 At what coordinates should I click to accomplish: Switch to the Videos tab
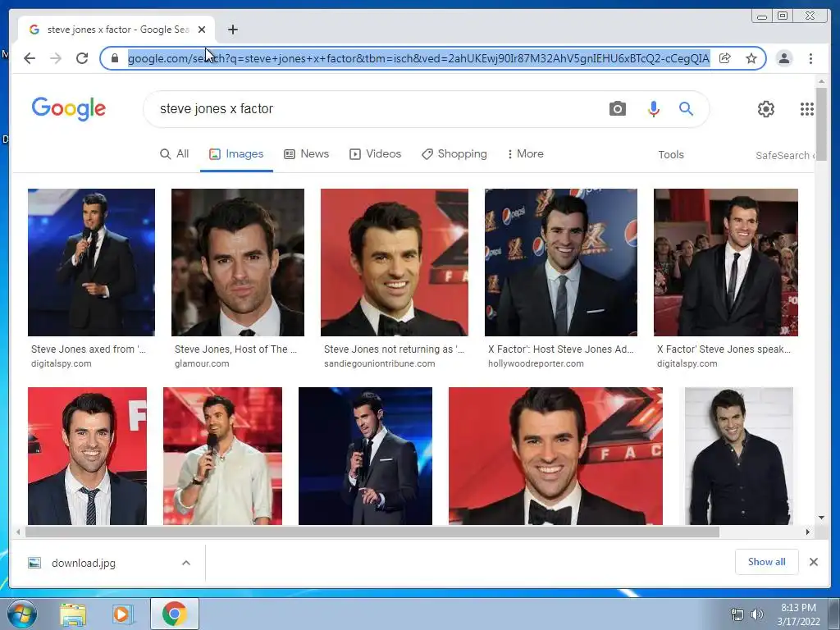click(375, 154)
